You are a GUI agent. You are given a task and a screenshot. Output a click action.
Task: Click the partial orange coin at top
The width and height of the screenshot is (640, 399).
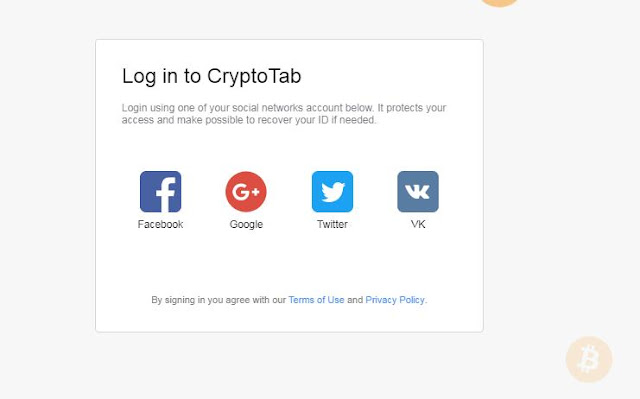coord(499,2)
